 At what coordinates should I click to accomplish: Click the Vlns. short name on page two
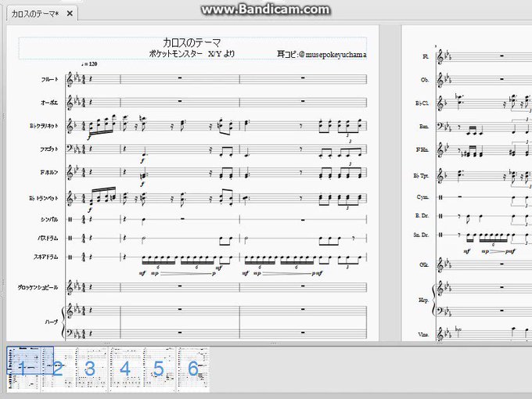[x=423, y=334]
